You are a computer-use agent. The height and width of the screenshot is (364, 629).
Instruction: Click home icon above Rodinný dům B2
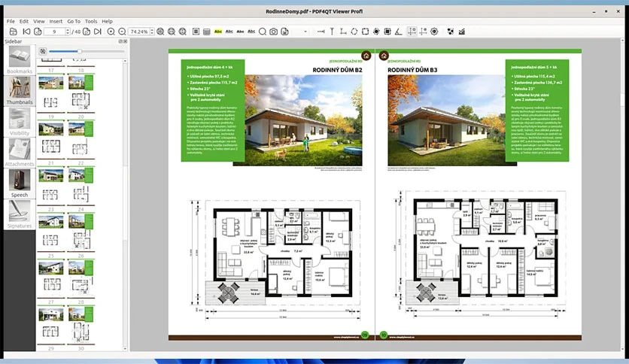click(366, 56)
